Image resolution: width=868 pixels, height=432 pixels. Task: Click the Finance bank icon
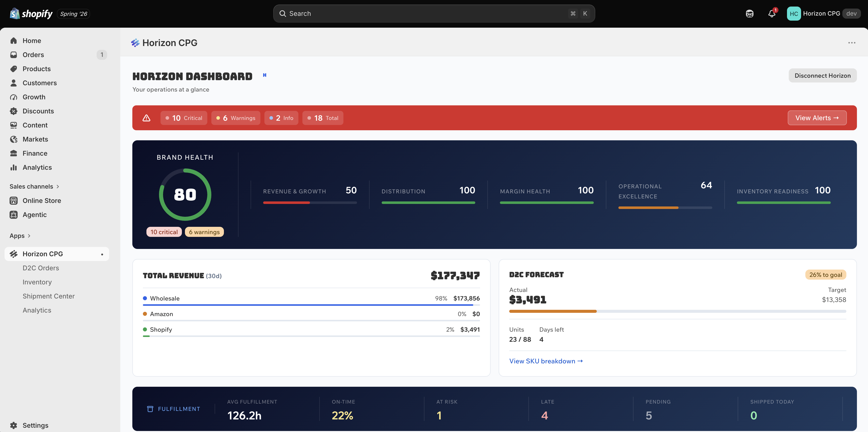(14, 153)
